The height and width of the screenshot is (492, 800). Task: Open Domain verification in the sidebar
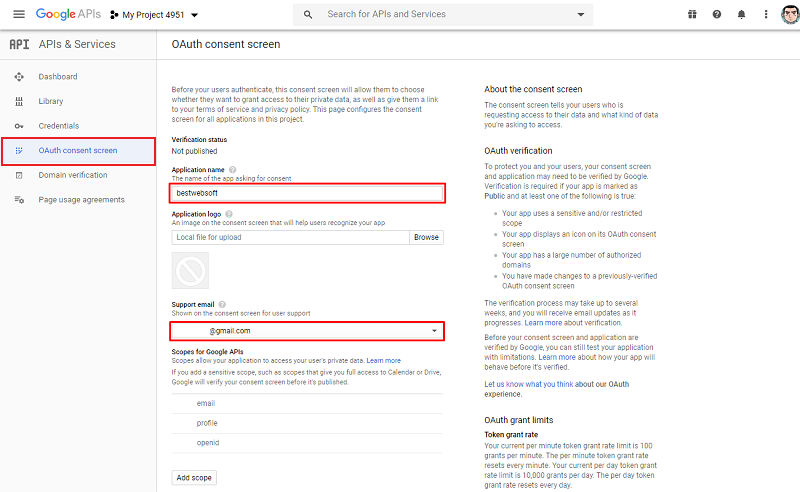73,175
